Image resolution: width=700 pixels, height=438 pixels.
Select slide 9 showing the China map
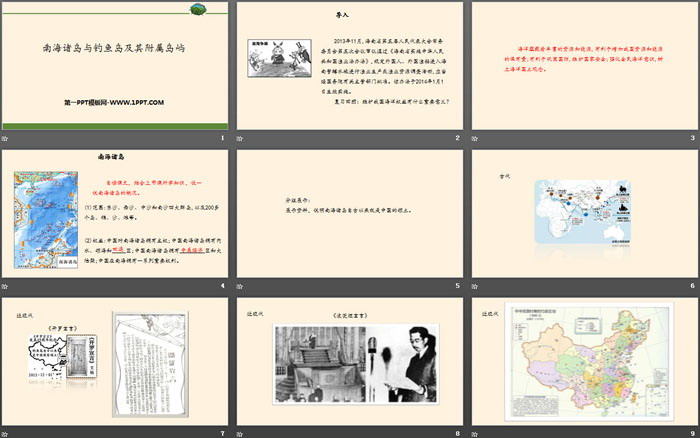coord(584,361)
